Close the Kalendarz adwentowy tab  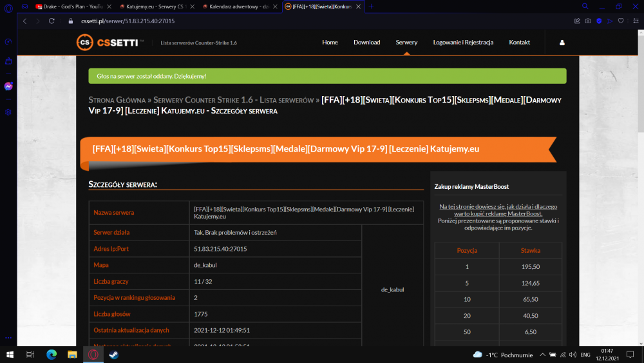pos(275,6)
